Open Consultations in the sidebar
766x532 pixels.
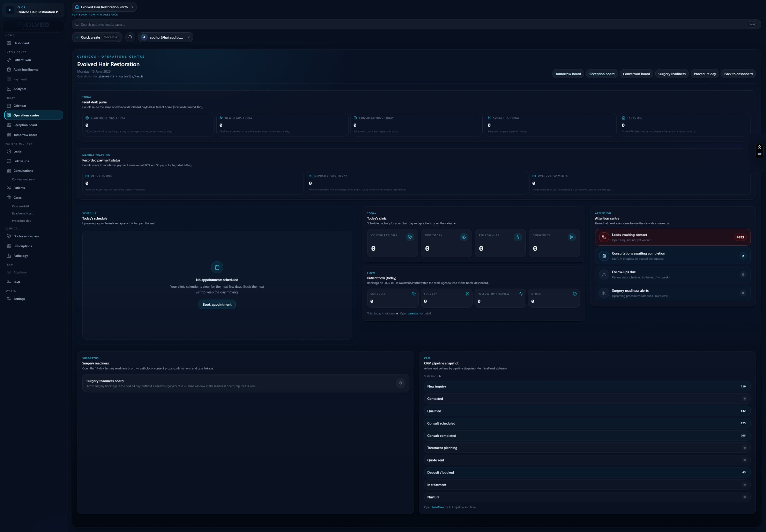tap(34, 171)
